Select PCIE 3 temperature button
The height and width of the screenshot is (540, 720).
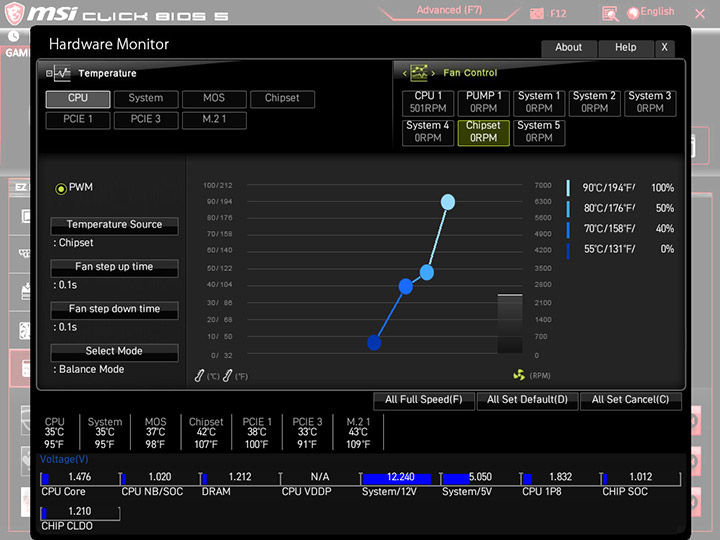(146, 120)
